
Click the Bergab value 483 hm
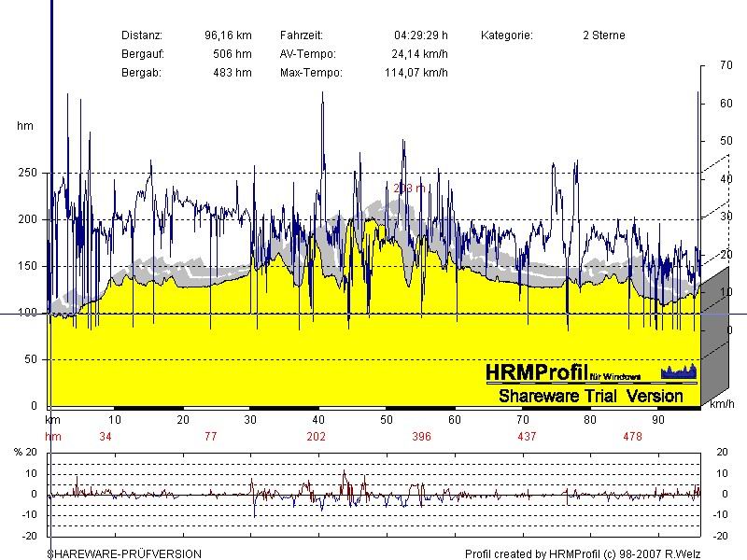[232, 73]
